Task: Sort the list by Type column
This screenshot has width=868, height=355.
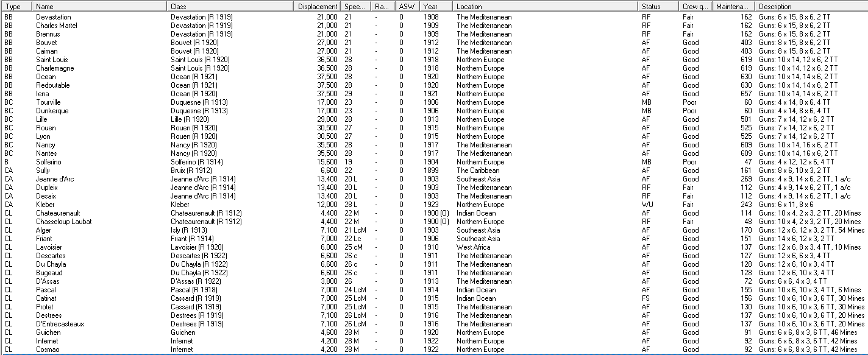Action: (x=15, y=6)
